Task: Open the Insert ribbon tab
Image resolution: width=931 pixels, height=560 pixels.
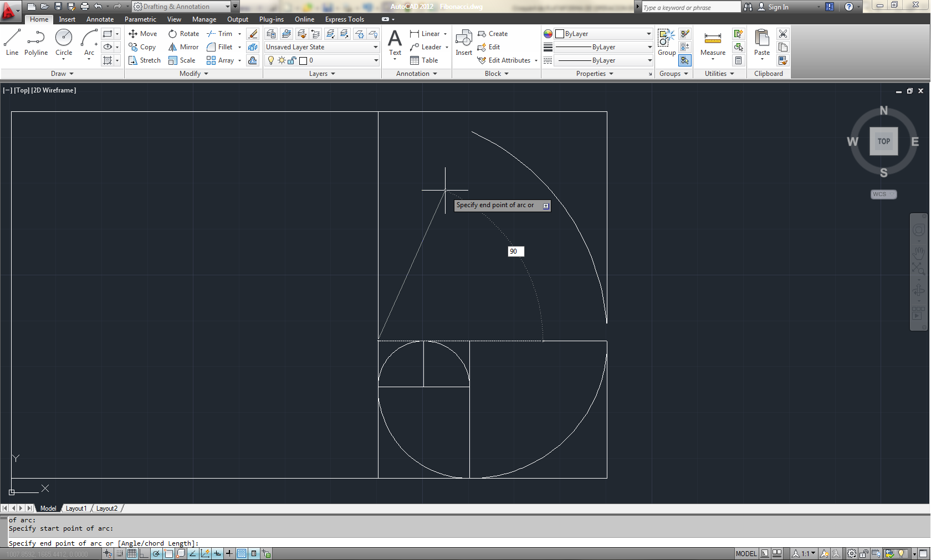Action: pos(67,19)
